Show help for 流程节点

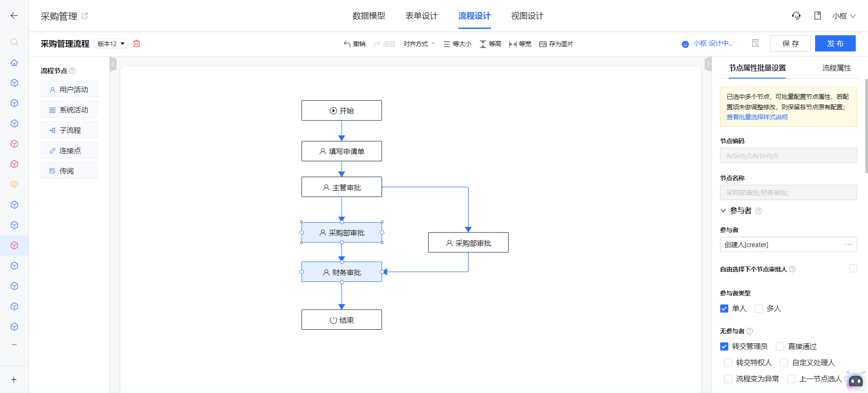point(72,71)
